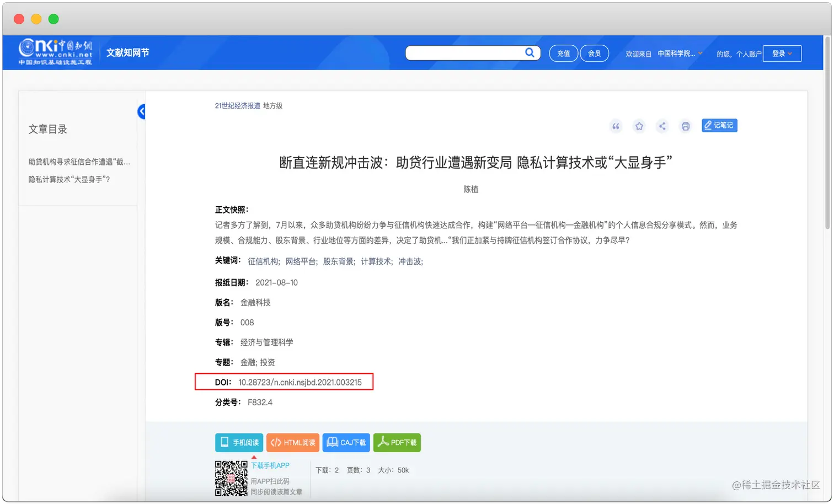Click the PDF下载 download icon
Screen dimensions: 834x504
coord(397,442)
